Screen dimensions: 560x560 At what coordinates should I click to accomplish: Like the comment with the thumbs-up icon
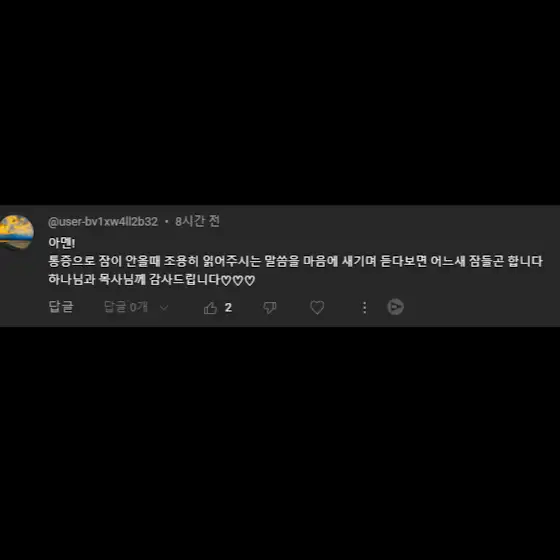pyautogui.click(x=210, y=308)
